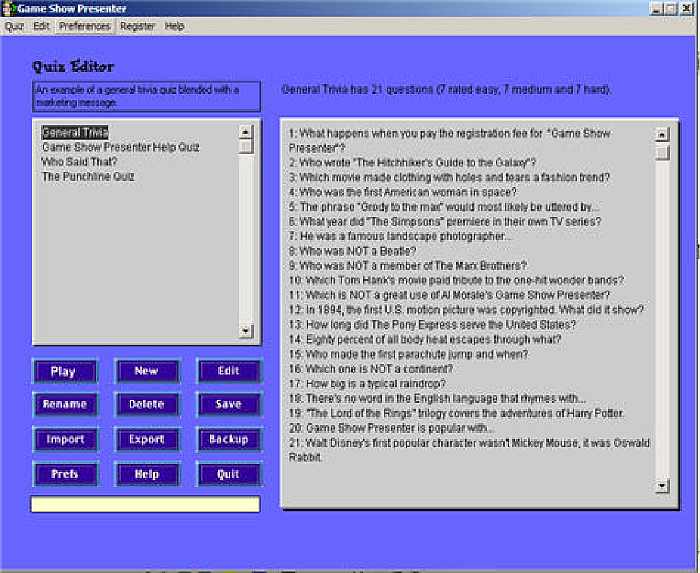
Task: Open the Preferences menu
Action: point(84,26)
